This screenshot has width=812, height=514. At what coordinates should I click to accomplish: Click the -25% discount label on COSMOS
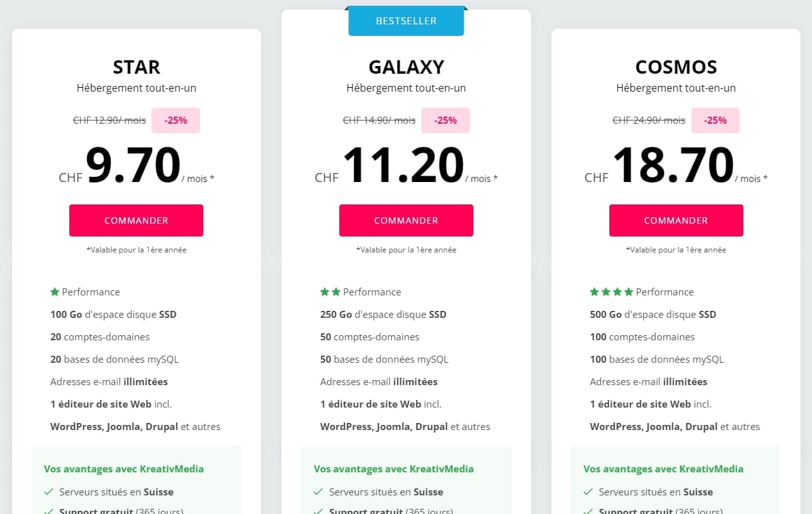click(715, 120)
